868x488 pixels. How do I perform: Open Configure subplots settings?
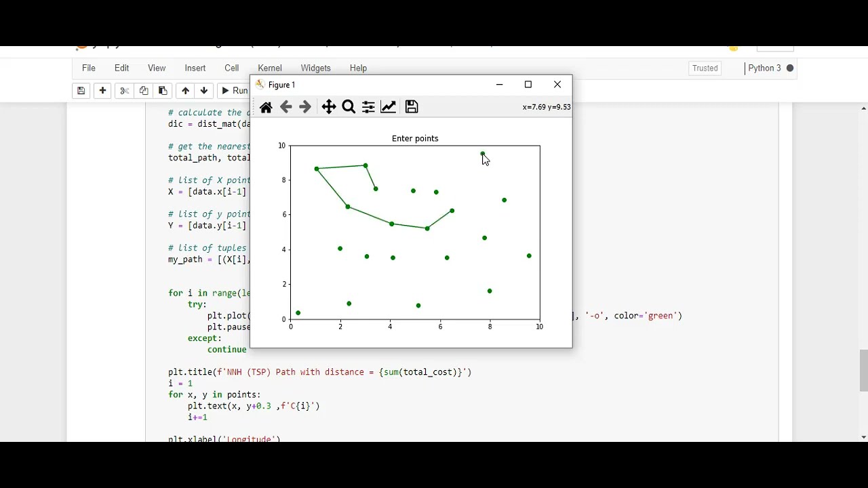pos(368,107)
